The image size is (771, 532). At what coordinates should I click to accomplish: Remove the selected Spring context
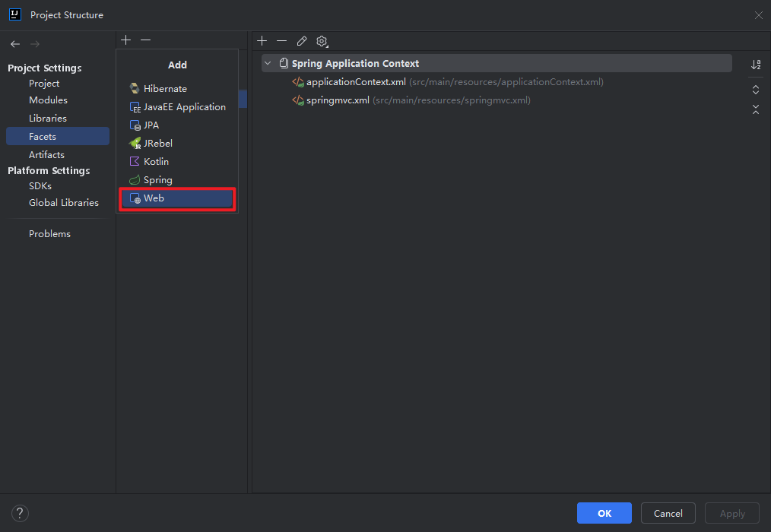282,41
